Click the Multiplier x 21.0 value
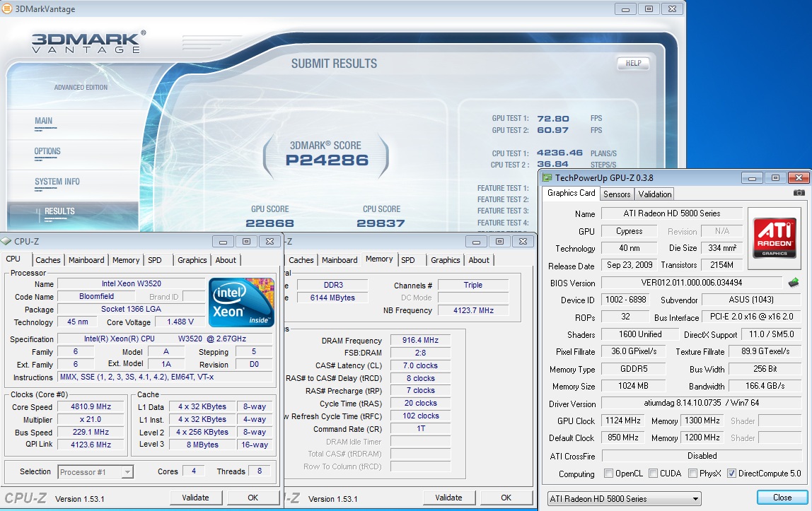This screenshot has width=812, height=511. 91,419
